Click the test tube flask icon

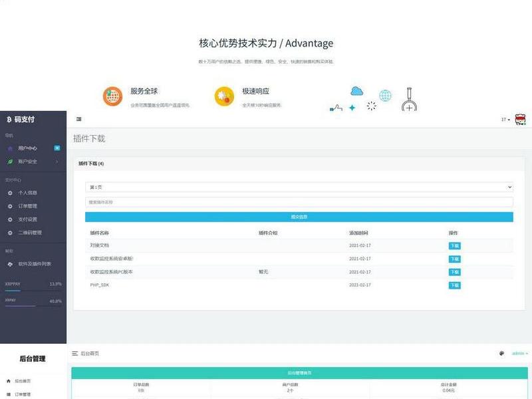point(409,99)
